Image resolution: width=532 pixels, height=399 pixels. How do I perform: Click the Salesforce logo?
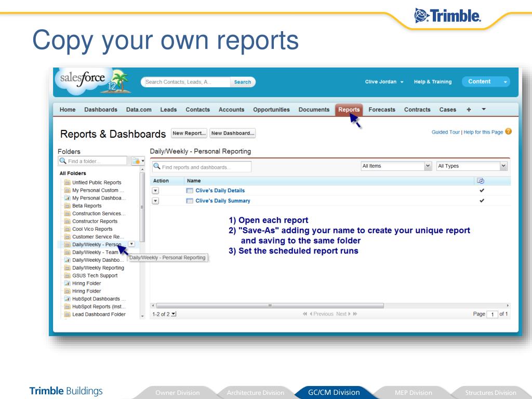click(x=92, y=82)
